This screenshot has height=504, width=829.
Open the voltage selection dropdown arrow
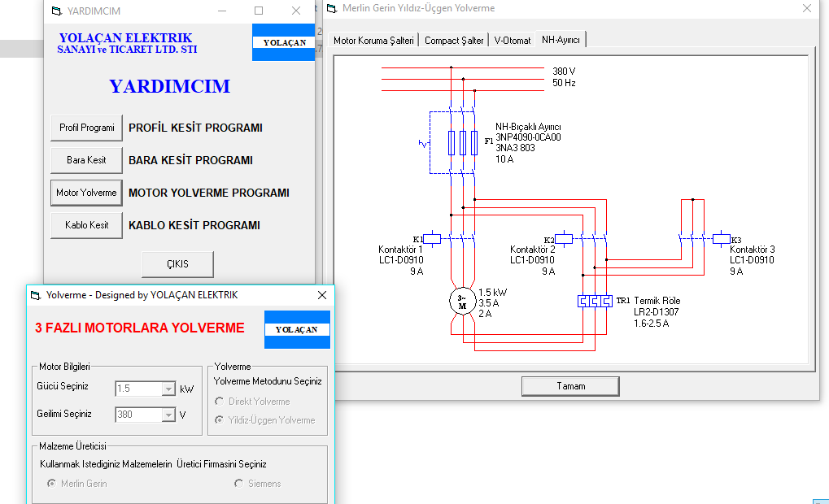pos(168,415)
